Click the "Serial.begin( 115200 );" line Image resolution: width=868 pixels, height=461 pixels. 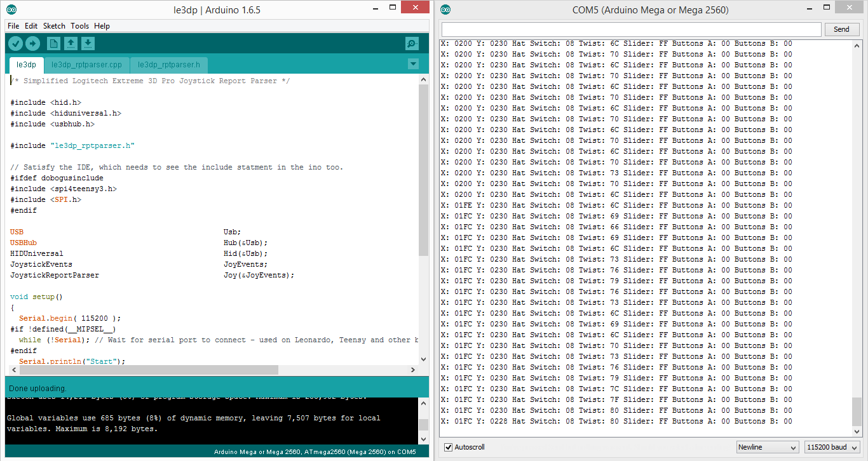tap(70, 318)
